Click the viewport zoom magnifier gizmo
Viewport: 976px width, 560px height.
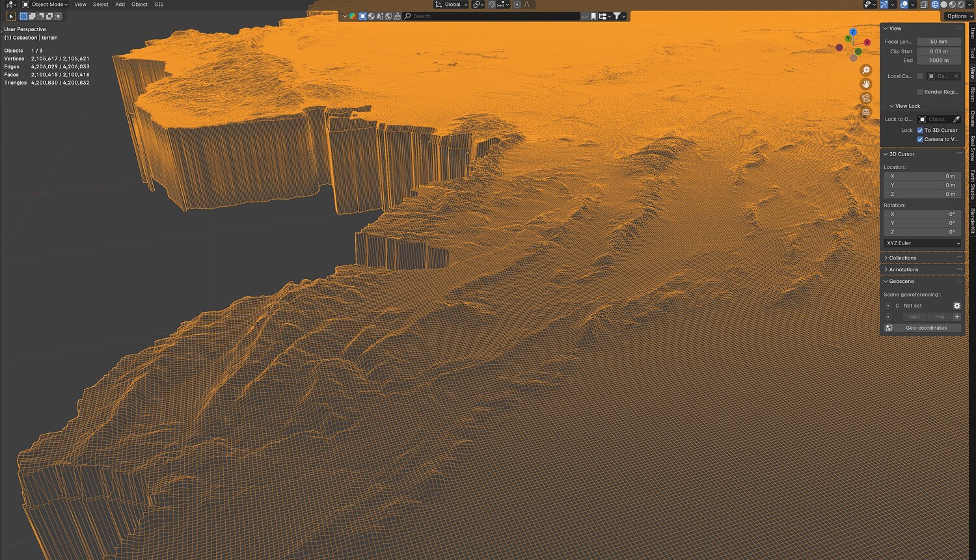tap(866, 70)
